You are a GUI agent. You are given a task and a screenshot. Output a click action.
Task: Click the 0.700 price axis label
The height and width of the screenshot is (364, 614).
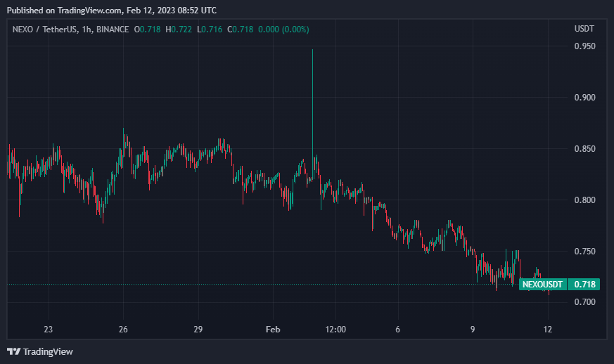585,302
